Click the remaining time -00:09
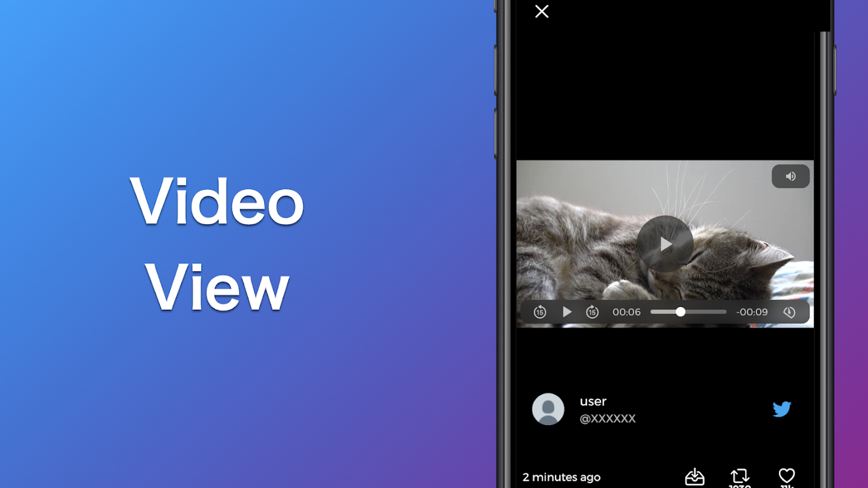Image resolution: width=868 pixels, height=488 pixels. click(x=752, y=312)
